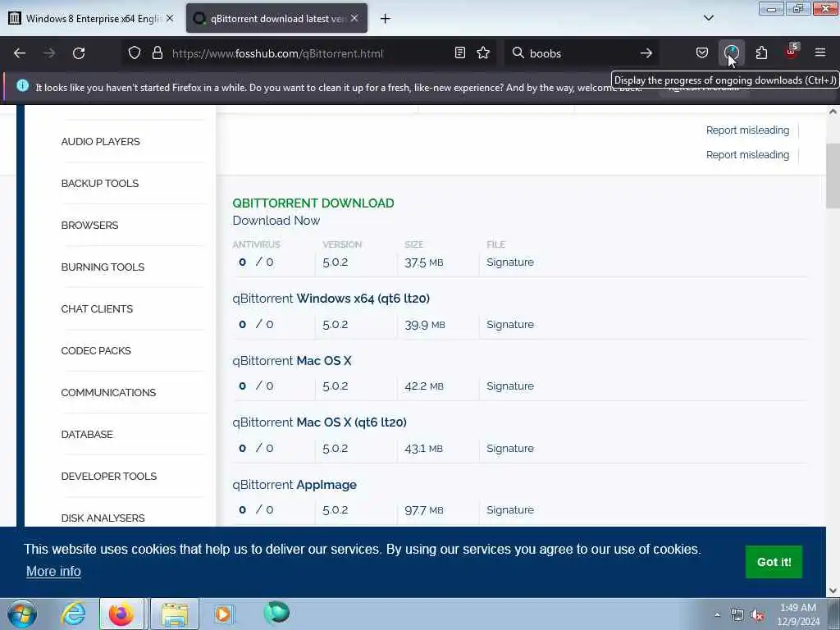
Task: Click the 97.7 MB size value
Action: pos(424,510)
